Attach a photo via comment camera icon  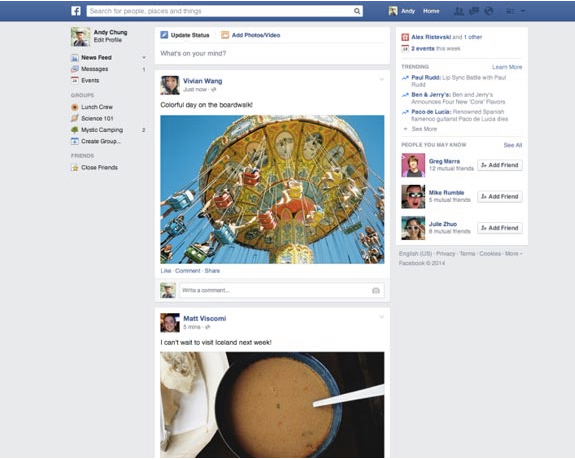[x=376, y=290]
